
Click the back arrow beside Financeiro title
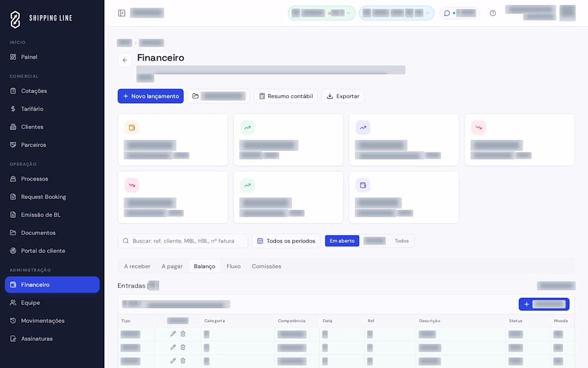pyautogui.click(x=125, y=60)
